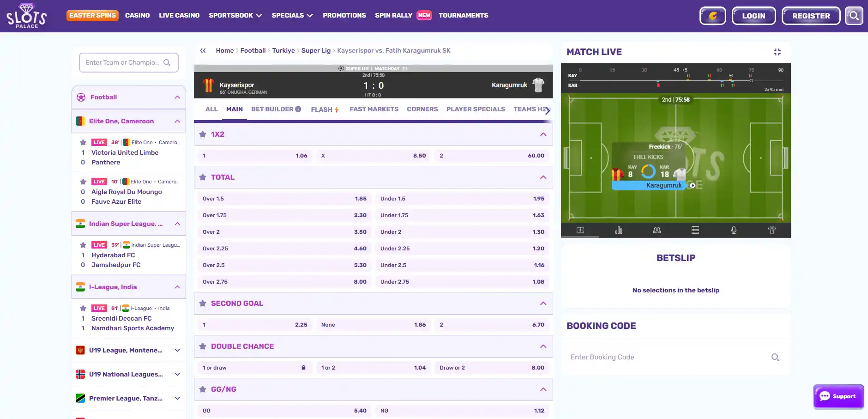
Task: Click the Tanzania flag beside Premier League
Action: coord(80,398)
